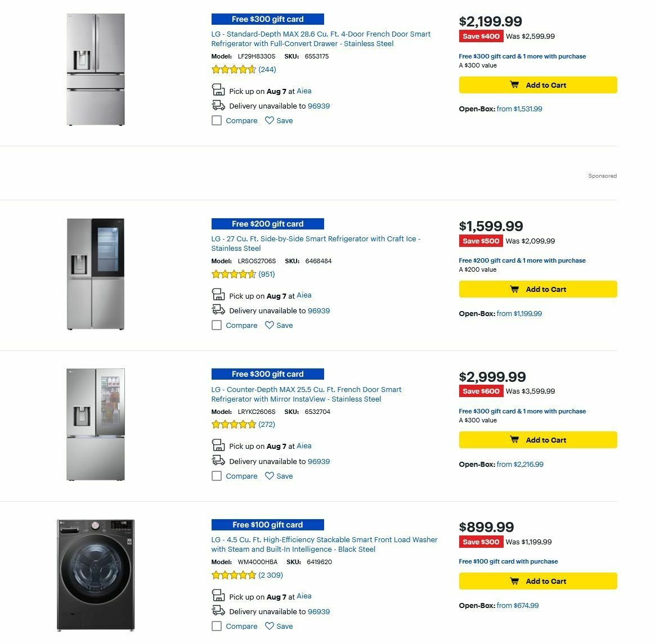Open the LG 4.5 Cu. Ft. washer product title
The image size is (655, 644).
pos(324,544)
